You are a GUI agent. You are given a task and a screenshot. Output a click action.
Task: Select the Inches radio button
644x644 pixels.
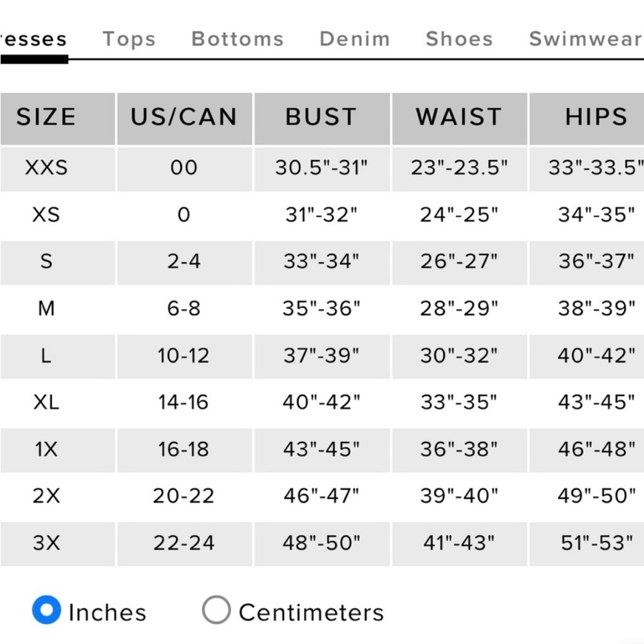tap(46, 611)
